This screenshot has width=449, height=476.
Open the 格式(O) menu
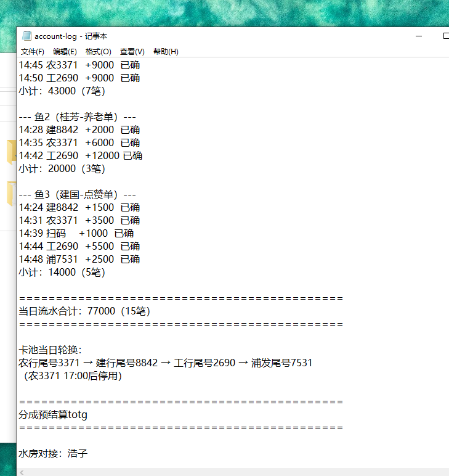99,52
